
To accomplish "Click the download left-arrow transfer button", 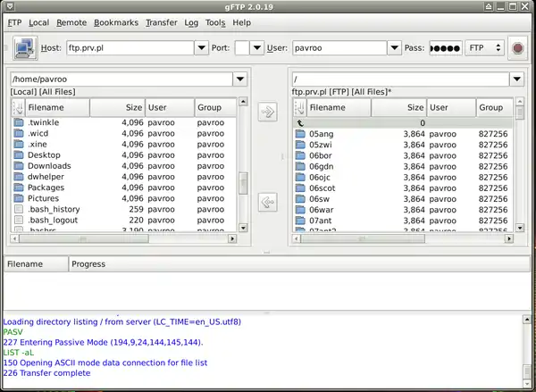I will (266, 203).
